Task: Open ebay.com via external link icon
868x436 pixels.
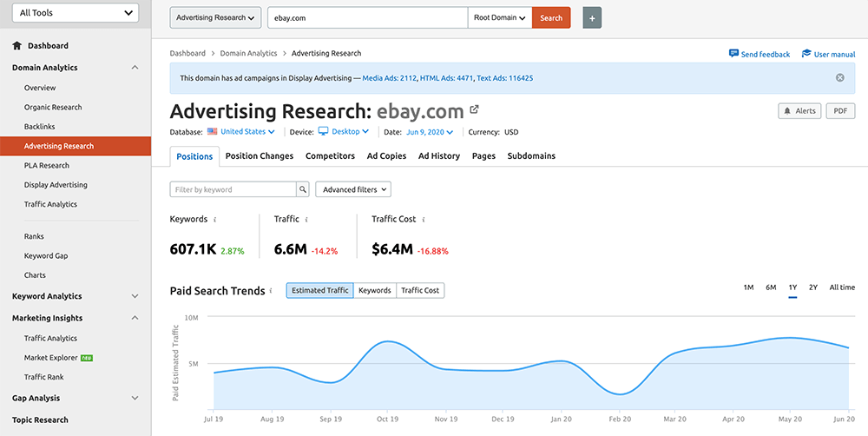Action: [x=474, y=109]
